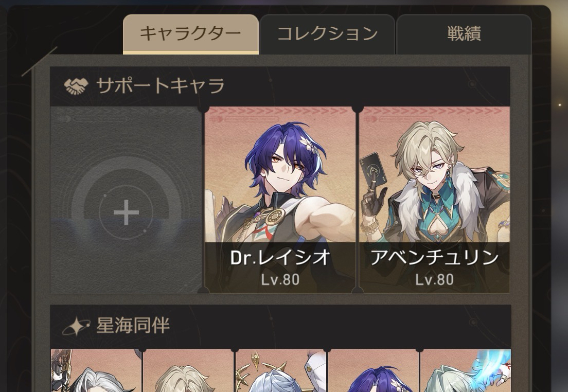Select the キャラクター tab
The image size is (568, 392).
coord(190,34)
